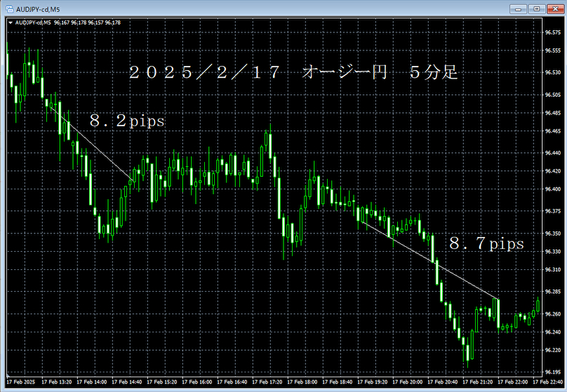Click the 17 Feb 14:40 time axis label
This screenshot has height=392, width=567.
[126, 382]
